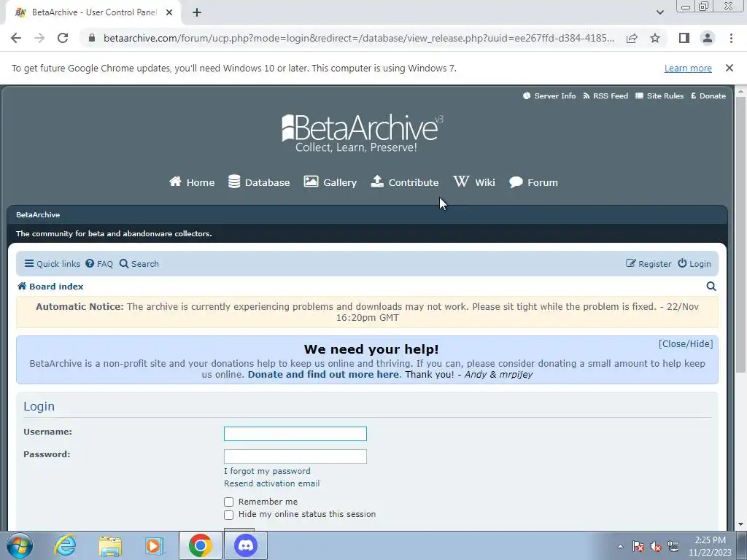Screen dimensions: 747x560
Task: Open Search in the forum nav bar
Action: click(139, 264)
